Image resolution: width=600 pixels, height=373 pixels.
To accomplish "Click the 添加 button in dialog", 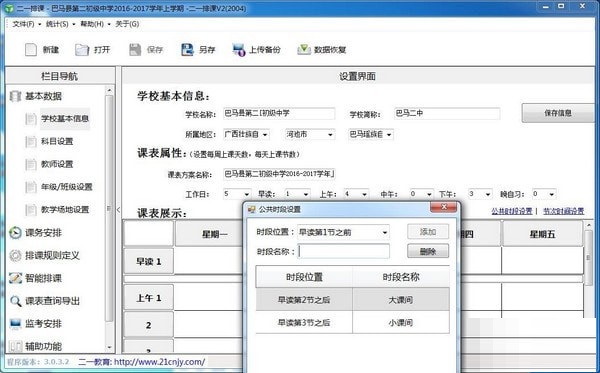I will (428, 232).
